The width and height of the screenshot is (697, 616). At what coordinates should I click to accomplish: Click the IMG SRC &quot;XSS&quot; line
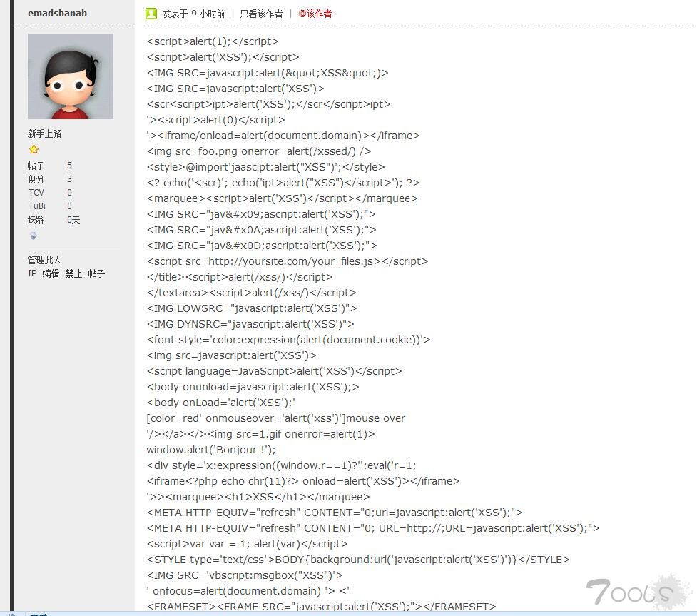pyautogui.click(x=268, y=73)
